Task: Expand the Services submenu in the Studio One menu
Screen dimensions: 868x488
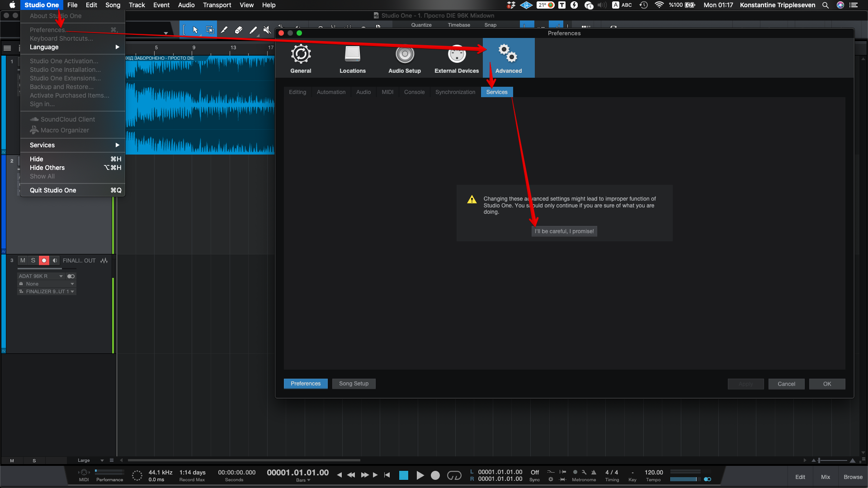Action: pyautogui.click(x=73, y=145)
